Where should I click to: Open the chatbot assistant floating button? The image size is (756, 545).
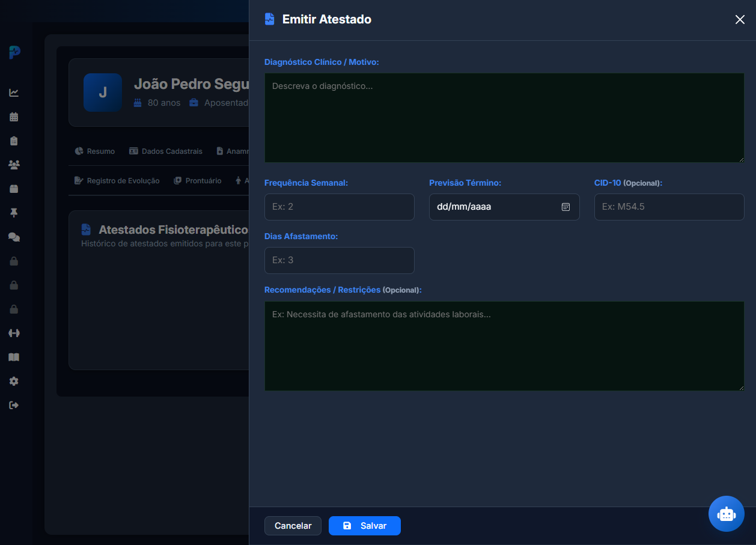(x=727, y=514)
